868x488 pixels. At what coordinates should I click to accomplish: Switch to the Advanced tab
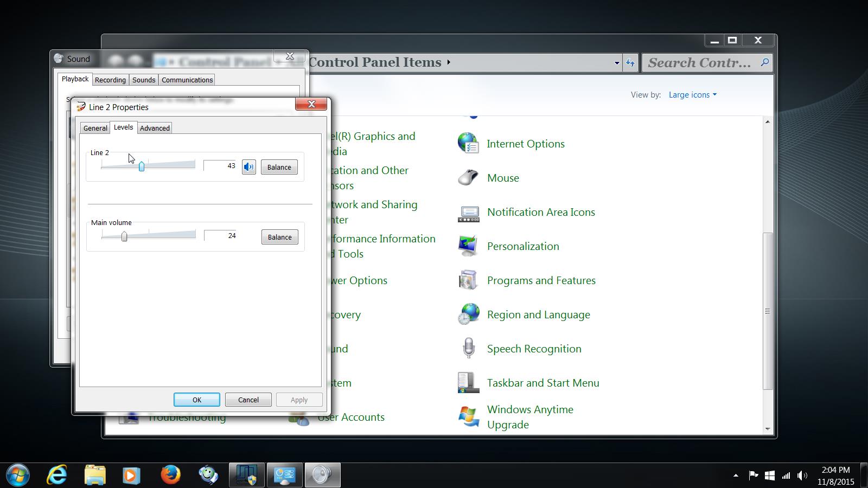click(155, 128)
